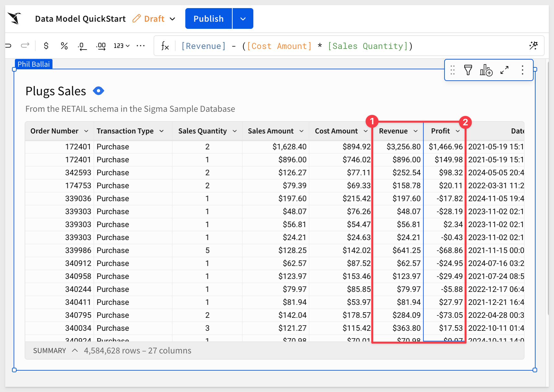This screenshot has width=554, height=392.
Task: Click the bottom-right resize handle
Action: coord(535,370)
